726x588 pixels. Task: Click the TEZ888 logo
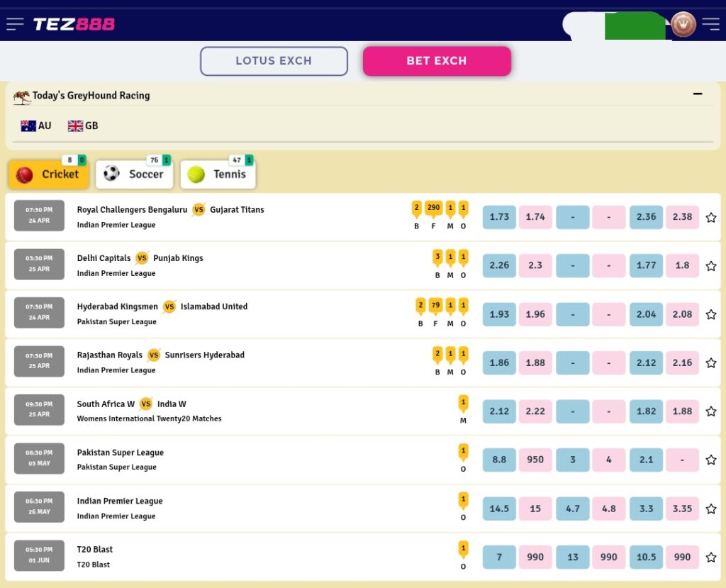coord(74,24)
